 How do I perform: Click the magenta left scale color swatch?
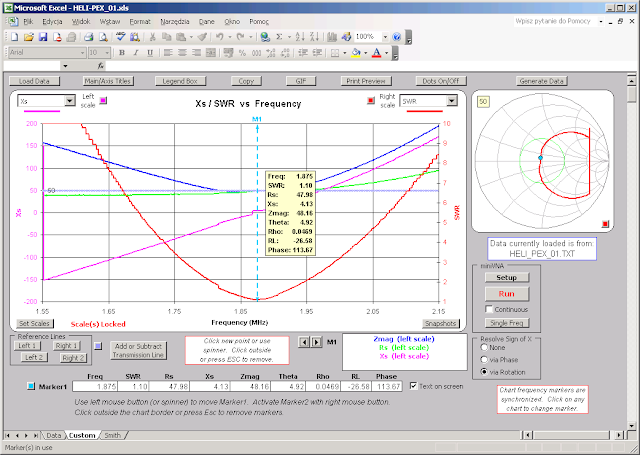point(103,100)
